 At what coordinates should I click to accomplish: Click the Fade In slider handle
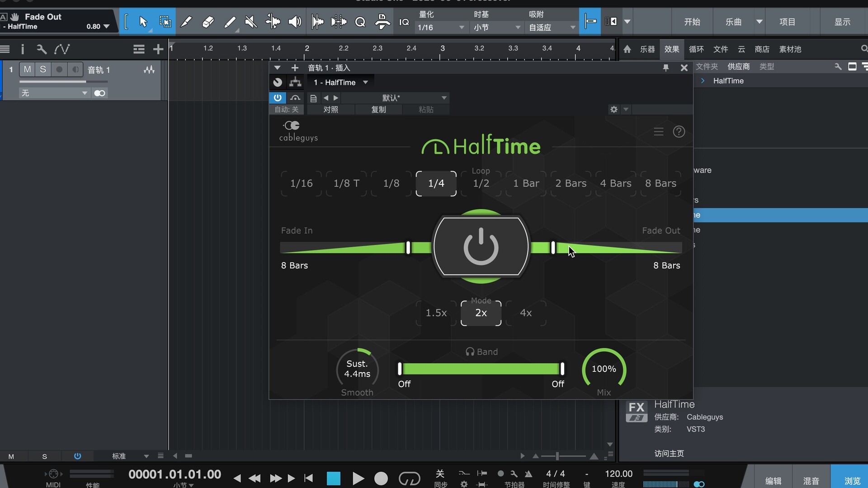408,247
